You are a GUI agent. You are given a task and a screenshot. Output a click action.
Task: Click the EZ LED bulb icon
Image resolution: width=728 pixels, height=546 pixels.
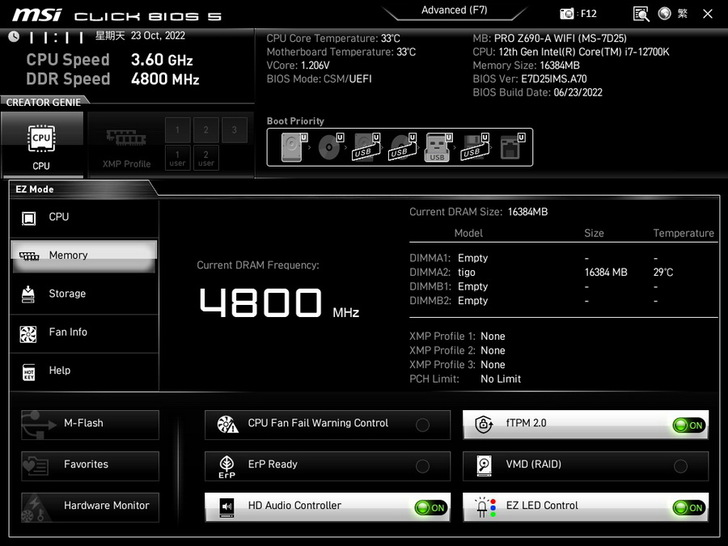[x=485, y=507]
